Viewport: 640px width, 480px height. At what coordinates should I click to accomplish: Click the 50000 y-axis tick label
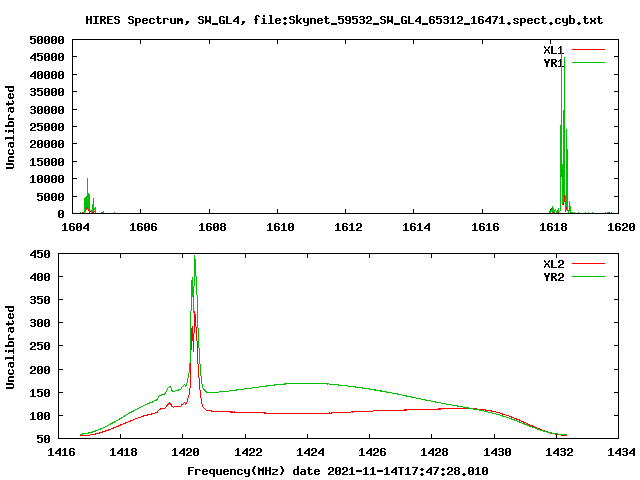point(47,40)
